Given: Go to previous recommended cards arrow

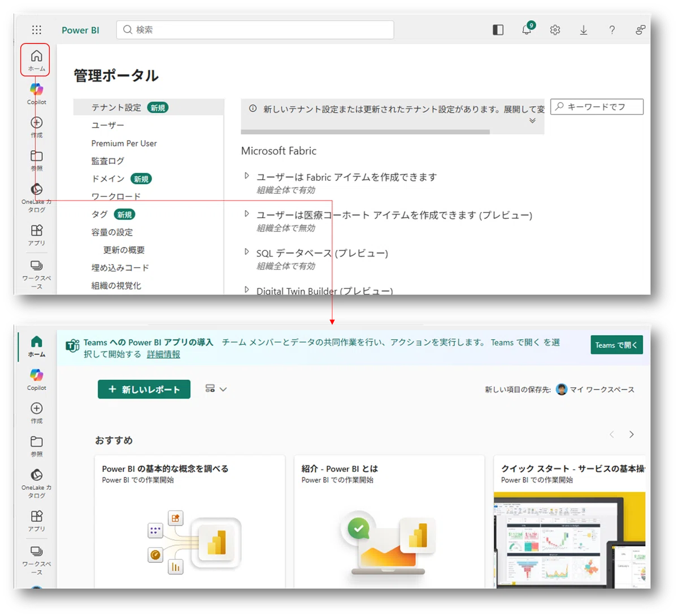Looking at the screenshot, I should (x=612, y=434).
